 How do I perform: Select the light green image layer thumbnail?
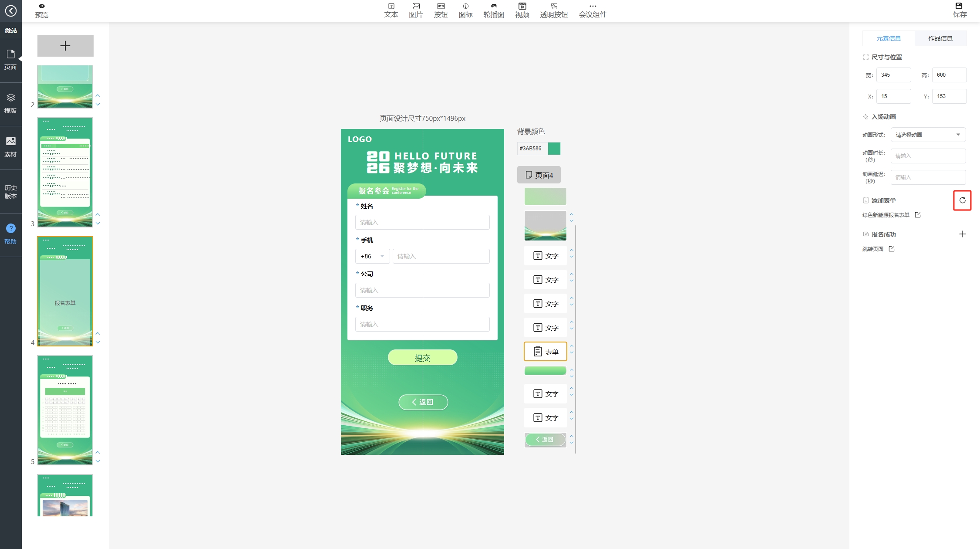[546, 196]
